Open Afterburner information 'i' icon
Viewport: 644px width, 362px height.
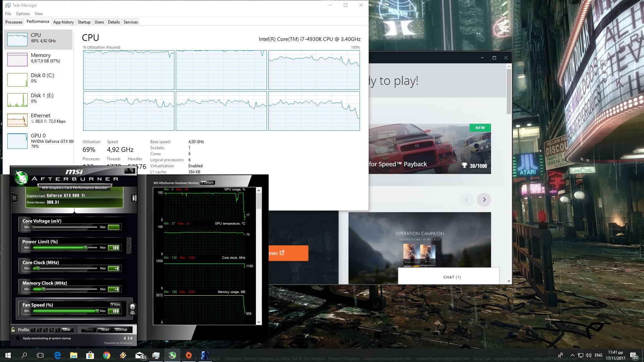[134, 198]
